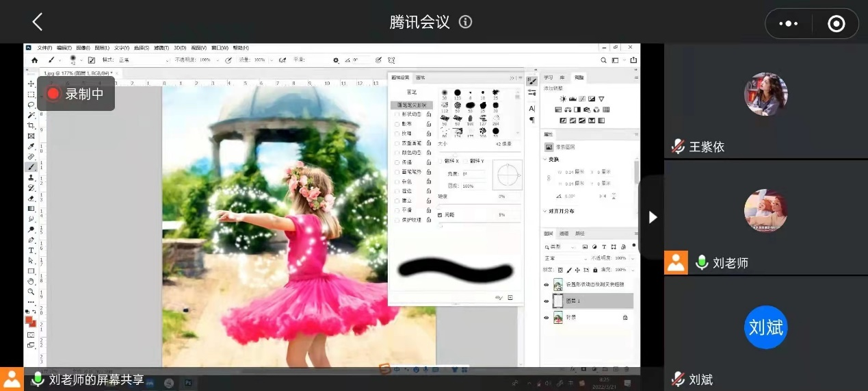Select the Crop tool
Image resolution: width=868 pixels, height=391 pixels.
(x=31, y=125)
